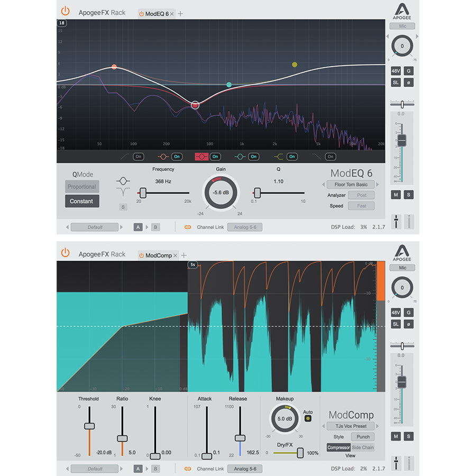Click the Channel Link chain icon in ModComp
Screen dimensions: 476x476
point(187,469)
